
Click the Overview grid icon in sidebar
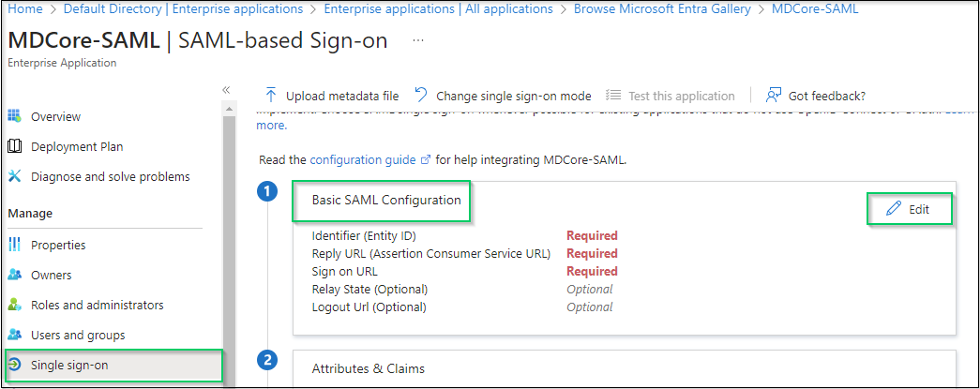tap(14, 116)
